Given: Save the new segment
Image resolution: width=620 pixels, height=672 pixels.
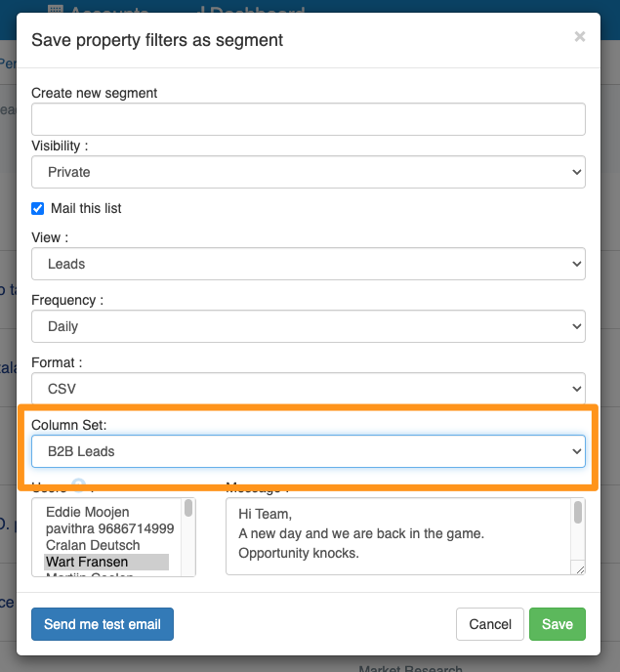Looking at the screenshot, I should 557,624.
